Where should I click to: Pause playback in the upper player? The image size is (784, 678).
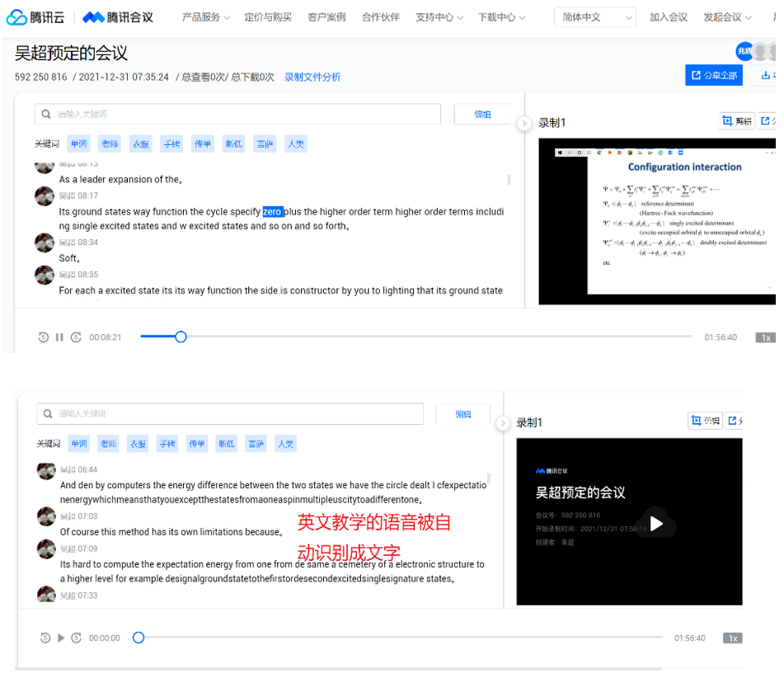pyautogui.click(x=59, y=337)
